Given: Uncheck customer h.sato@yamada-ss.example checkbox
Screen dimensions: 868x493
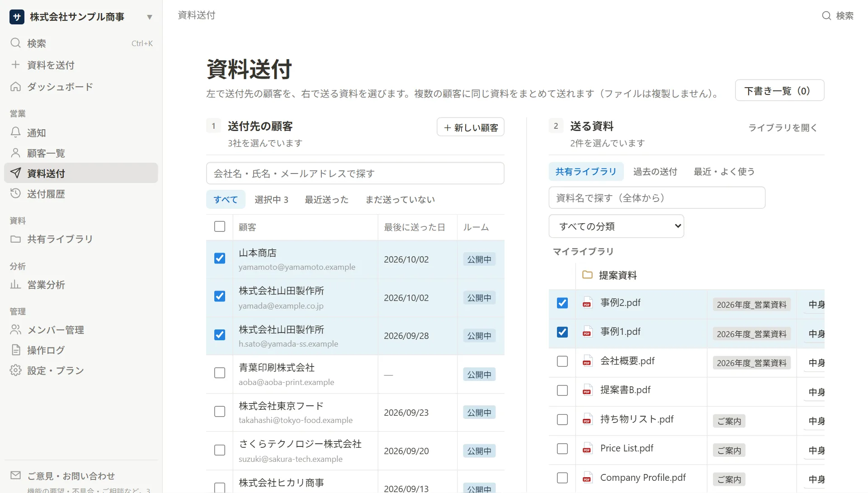Looking at the screenshot, I should [220, 335].
